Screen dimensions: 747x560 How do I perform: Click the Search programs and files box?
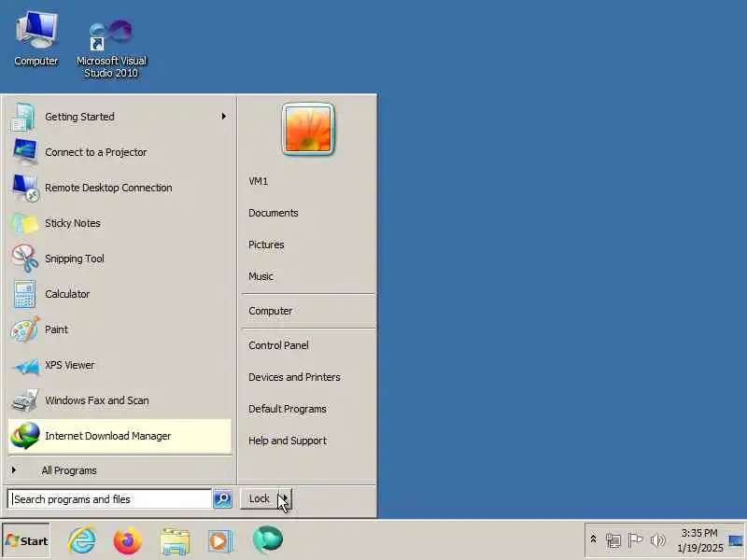[110, 498]
